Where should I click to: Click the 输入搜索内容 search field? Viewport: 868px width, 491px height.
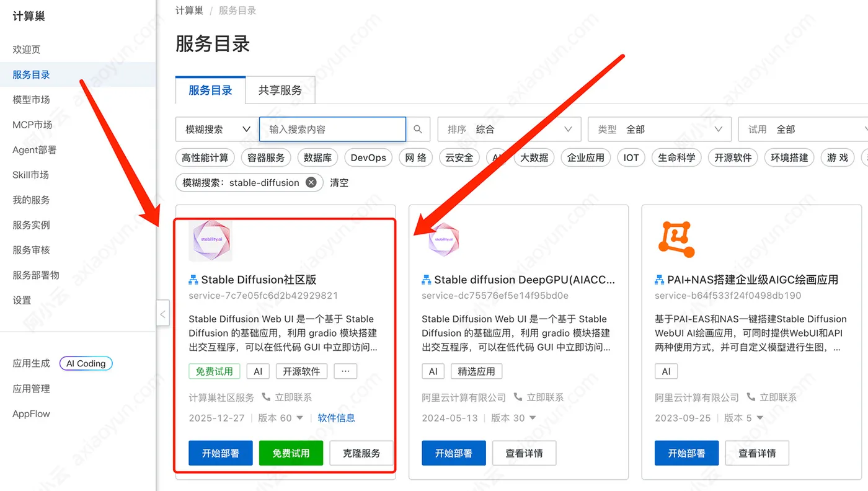(332, 130)
